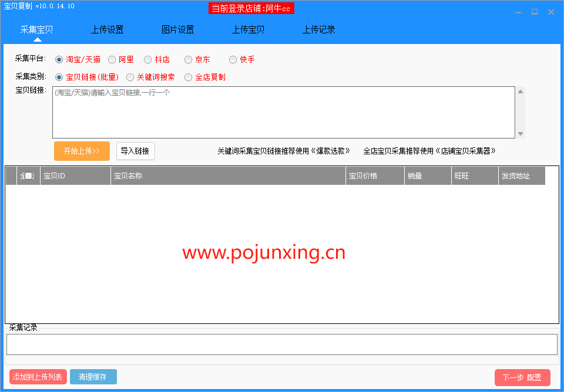Toggle the select-all checkbox in table header

[x=28, y=175]
